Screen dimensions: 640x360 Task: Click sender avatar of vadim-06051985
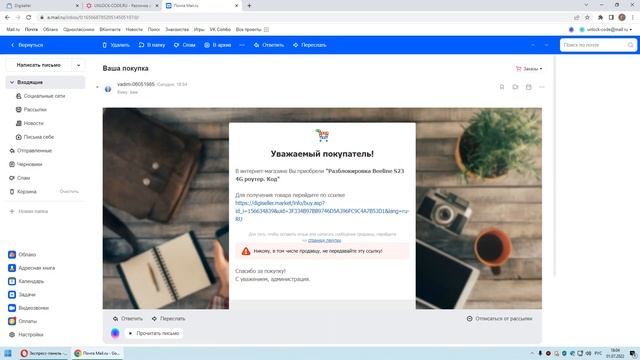click(x=108, y=89)
